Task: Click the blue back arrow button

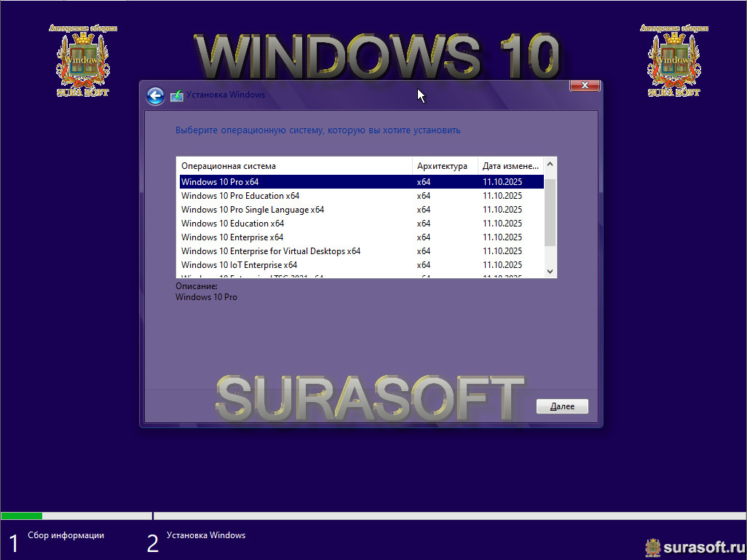Action: [x=155, y=95]
